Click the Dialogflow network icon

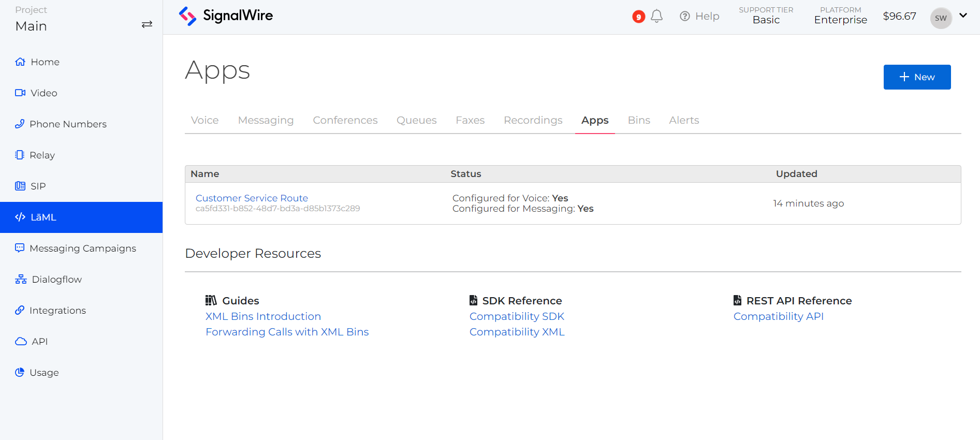pos(21,280)
